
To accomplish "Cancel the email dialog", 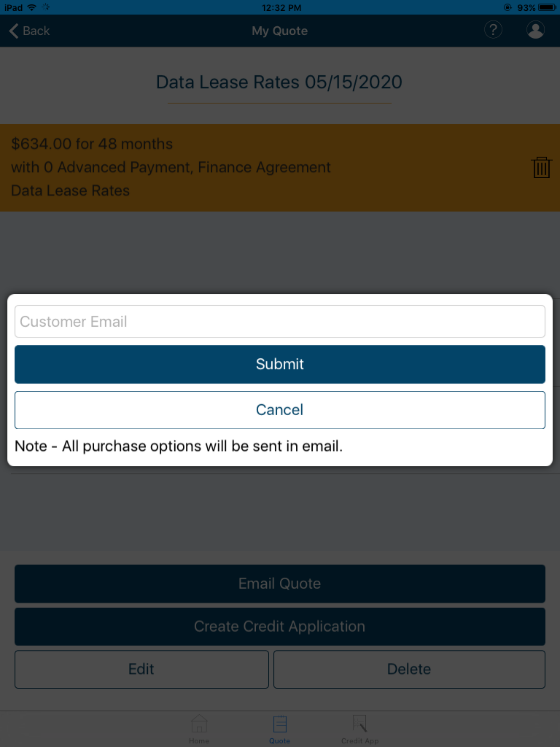I will click(x=279, y=410).
